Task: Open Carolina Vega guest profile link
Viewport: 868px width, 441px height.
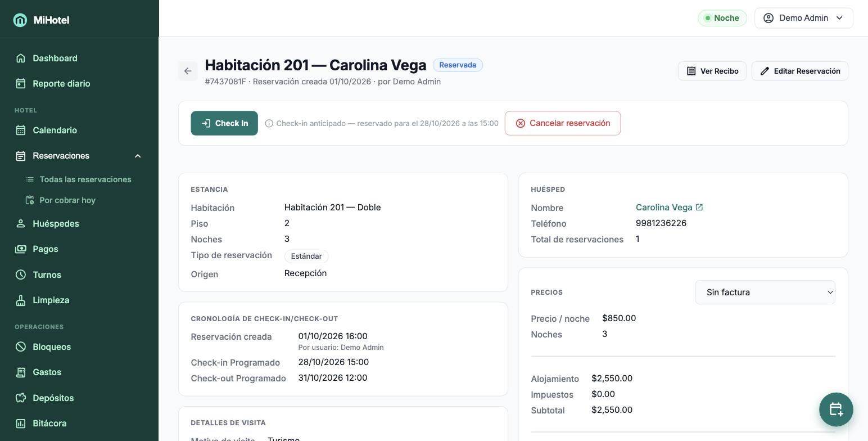Action: 664,208
